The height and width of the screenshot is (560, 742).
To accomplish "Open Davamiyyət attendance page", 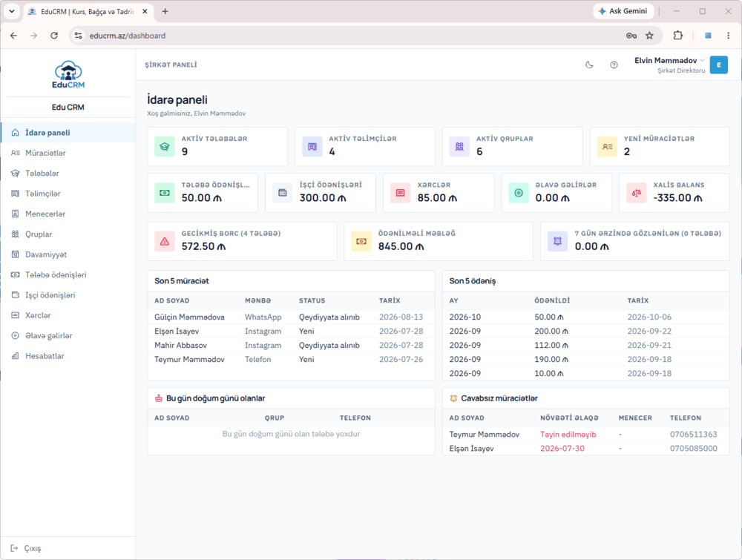I will tap(68, 254).
